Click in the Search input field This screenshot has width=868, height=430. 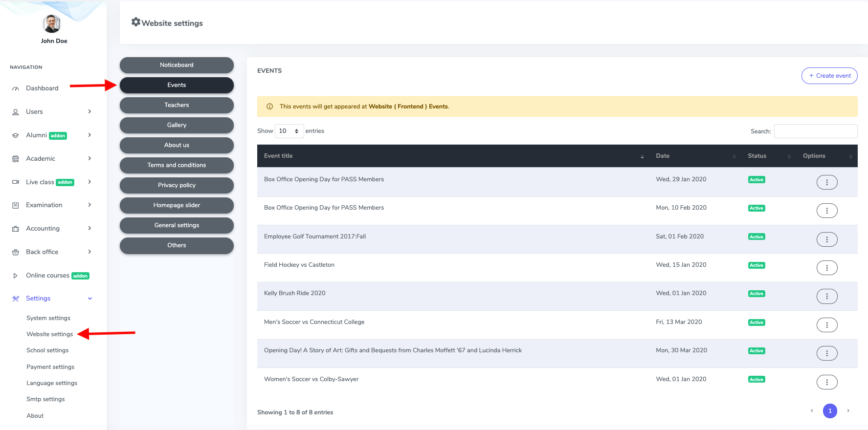point(815,131)
